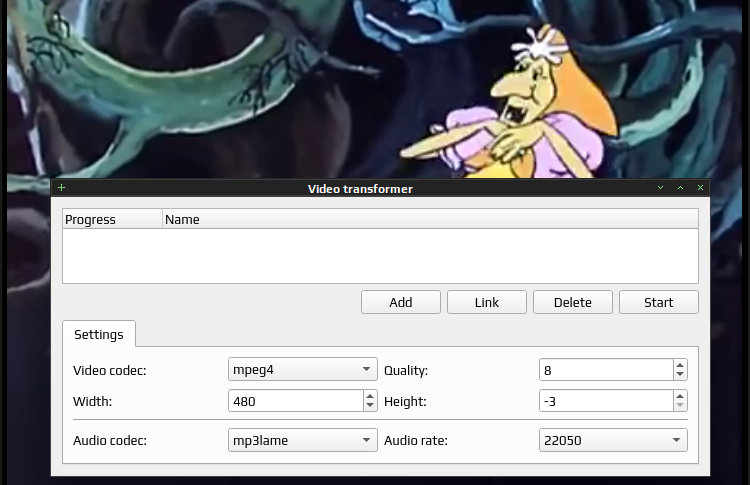Open the Audio rate 22050 dropdown
The height and width of the screenshot is (485, 750).
(x=613, y=440)
